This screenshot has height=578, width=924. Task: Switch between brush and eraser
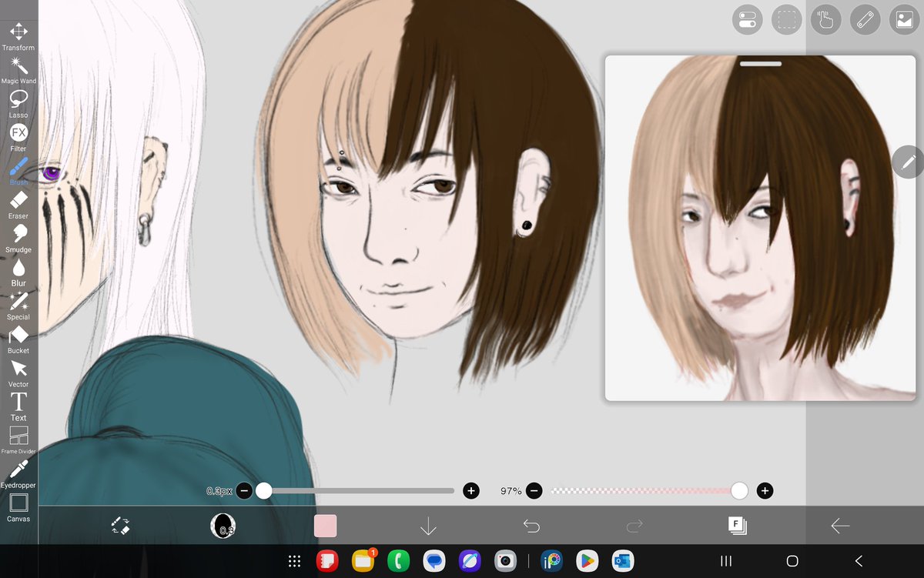coord(120,526)
